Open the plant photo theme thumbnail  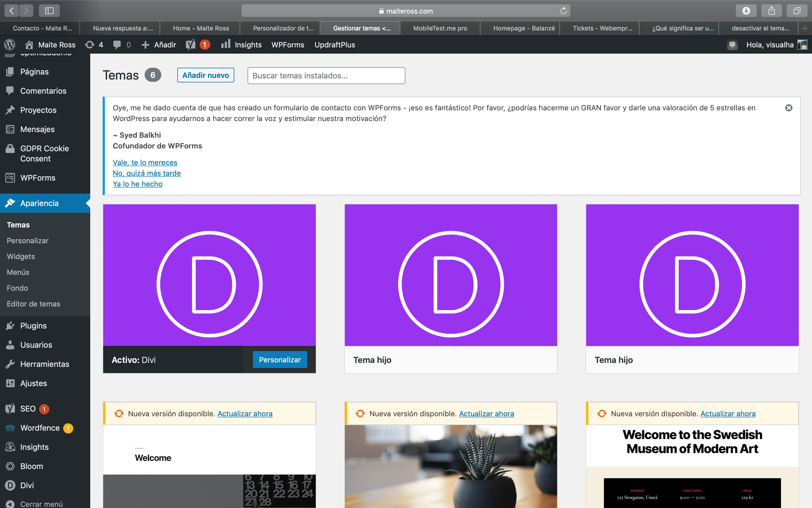pos(451,466)
